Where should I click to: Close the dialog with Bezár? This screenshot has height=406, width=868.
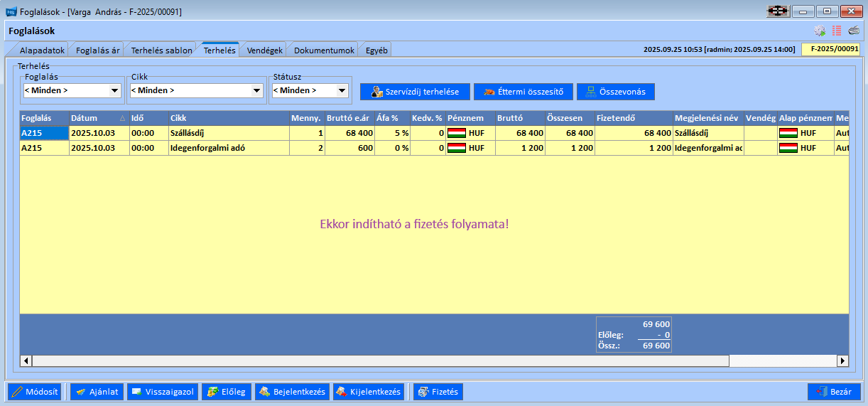[x=834, y=392]
